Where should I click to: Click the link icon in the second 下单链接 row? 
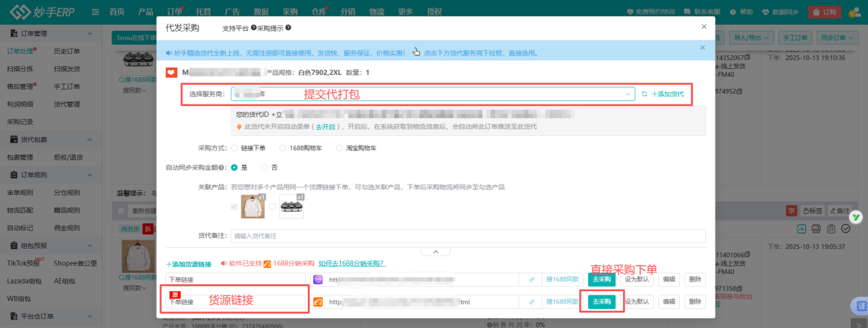(x=531, y=302)
